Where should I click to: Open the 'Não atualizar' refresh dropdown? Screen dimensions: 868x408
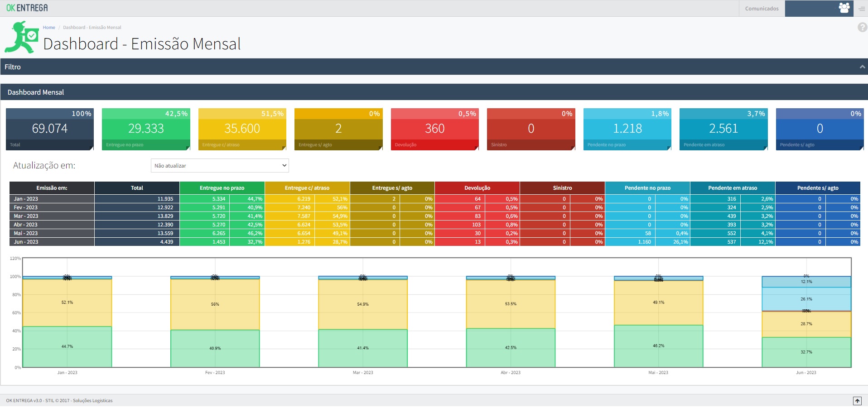tap(220, 166)
